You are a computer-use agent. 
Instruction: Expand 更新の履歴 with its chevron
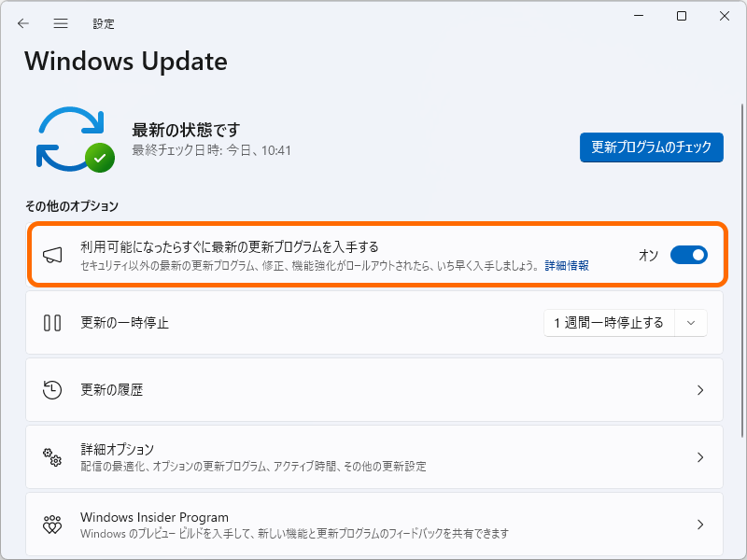pos(700,390)
